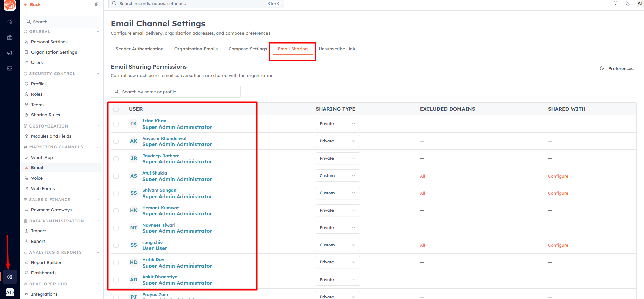The width and height of the screenshot is (644, 299).
Task: Select the checkbox for Atul Shukla
Action: (116, 176)
